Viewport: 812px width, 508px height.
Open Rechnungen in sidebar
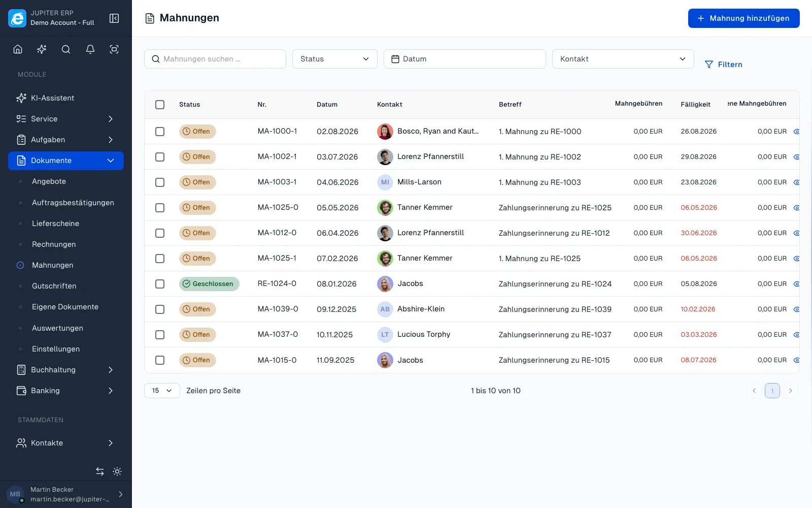(54, 244)
